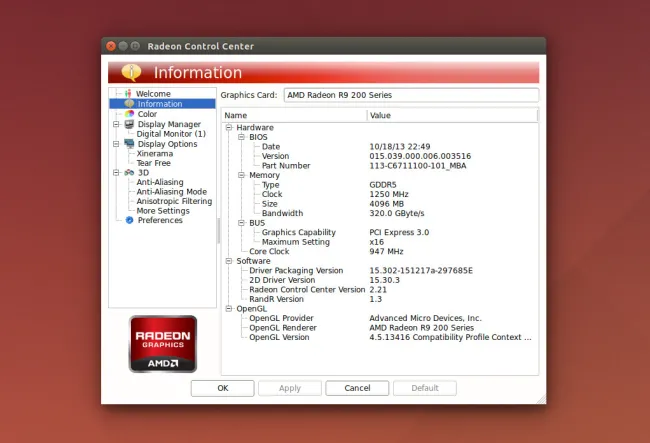
Task: Click the Display Options icon
Action: [128, 144]
